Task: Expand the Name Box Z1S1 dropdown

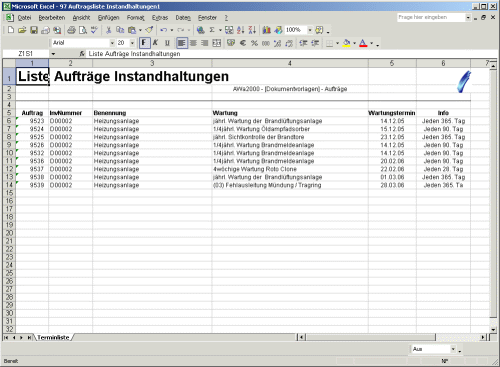Action: click(53, 54)
